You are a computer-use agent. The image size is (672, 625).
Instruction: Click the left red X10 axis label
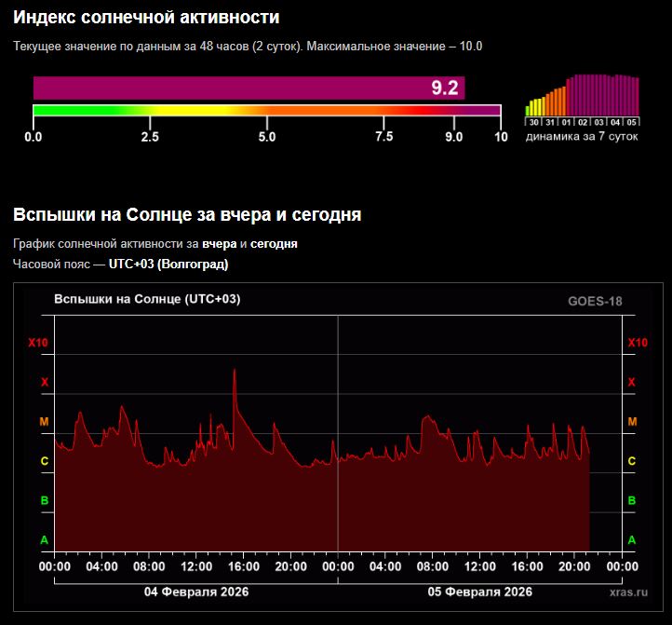(38, 343)
